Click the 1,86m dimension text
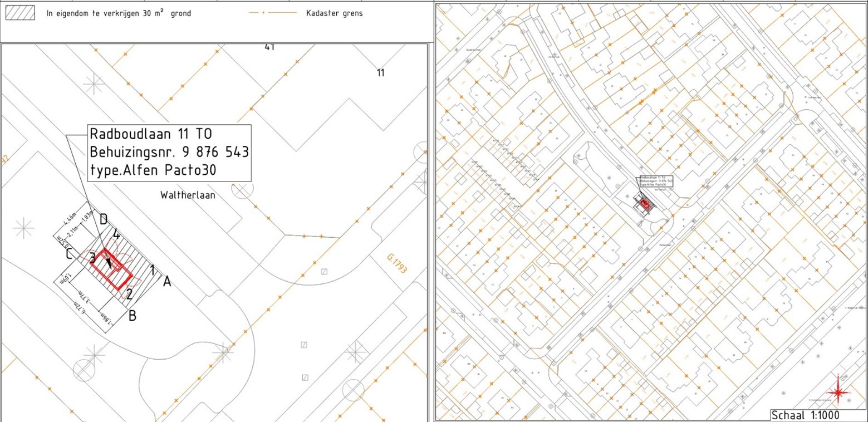868x422 pixels. coord(107,321)
